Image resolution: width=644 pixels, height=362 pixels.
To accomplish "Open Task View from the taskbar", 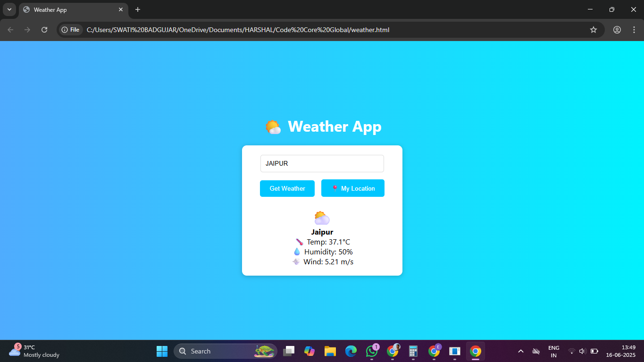I will (289, 351).
